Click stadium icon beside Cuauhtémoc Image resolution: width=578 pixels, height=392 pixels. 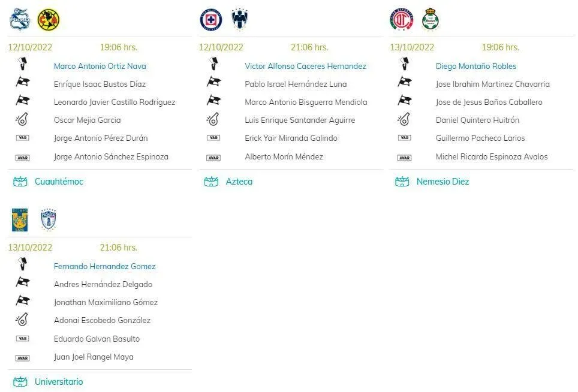[20, 182]
